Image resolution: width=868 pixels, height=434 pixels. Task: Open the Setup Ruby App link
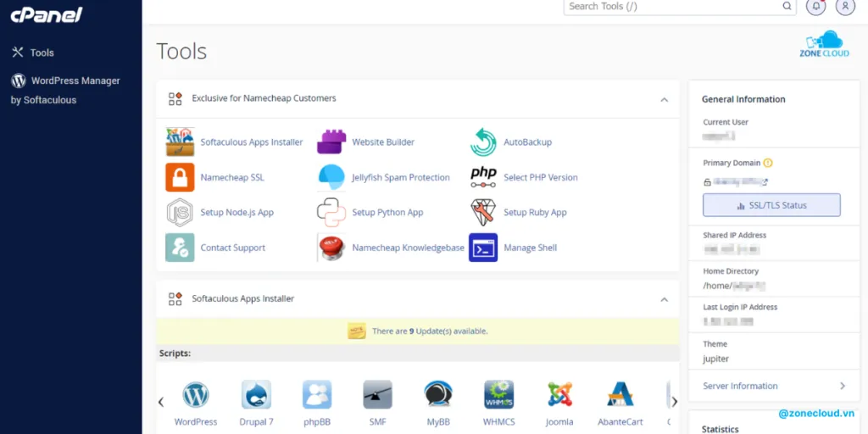click(x=536, y=213)
